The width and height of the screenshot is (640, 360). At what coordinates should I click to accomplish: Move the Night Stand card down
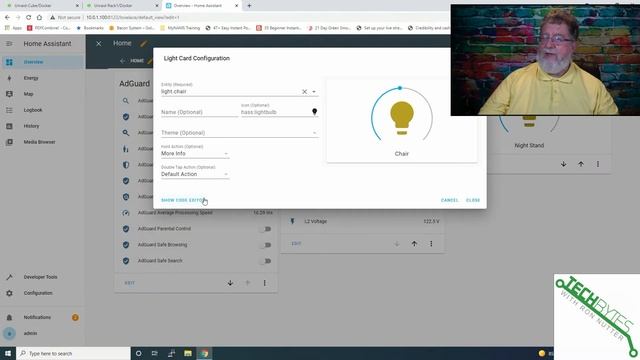564,164
